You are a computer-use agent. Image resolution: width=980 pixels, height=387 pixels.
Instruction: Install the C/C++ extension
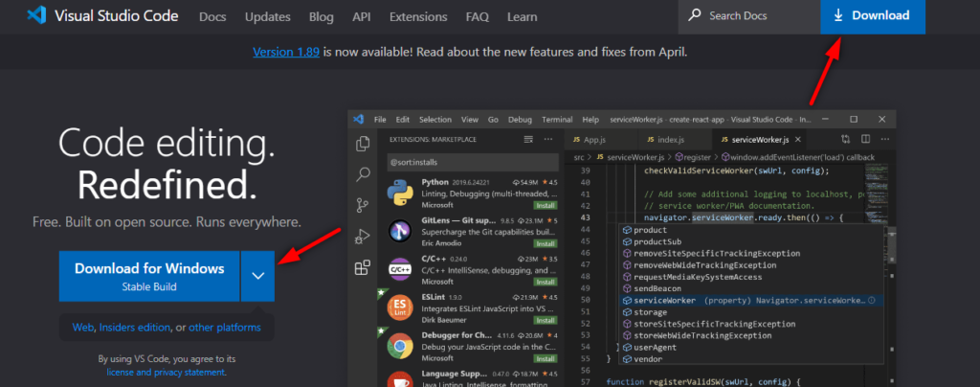pyautogui.click(x=545, y=282)
